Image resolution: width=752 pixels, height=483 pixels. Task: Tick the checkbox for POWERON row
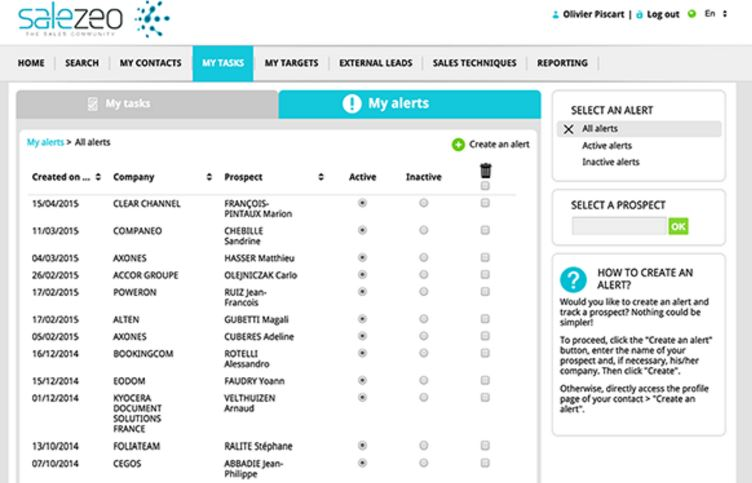pos(485,292)
